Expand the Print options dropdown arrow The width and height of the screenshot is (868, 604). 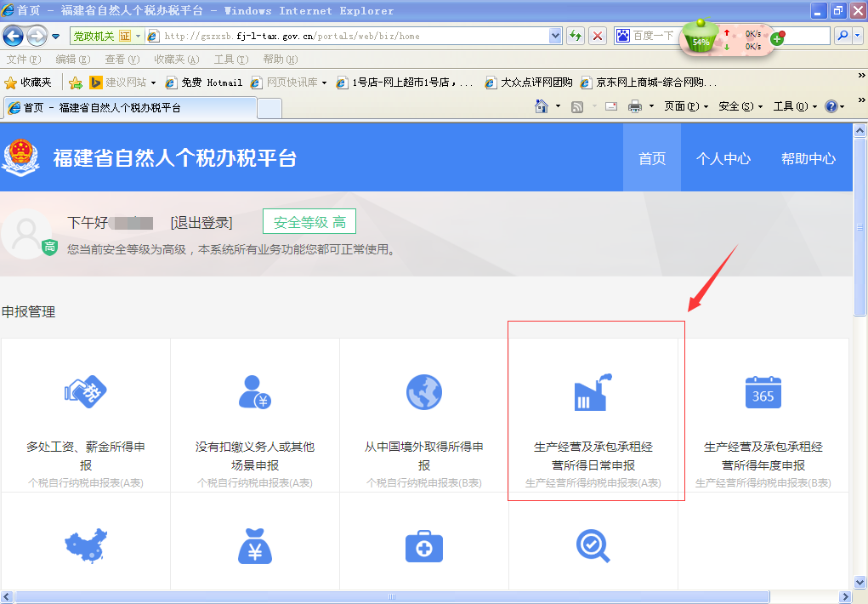point(651,106)
